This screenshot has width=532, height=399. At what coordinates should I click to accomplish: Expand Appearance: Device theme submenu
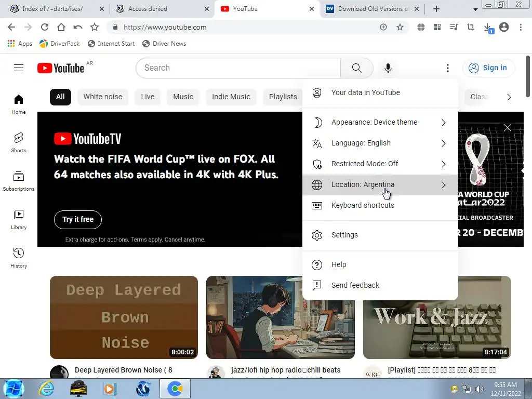(380, 122)
